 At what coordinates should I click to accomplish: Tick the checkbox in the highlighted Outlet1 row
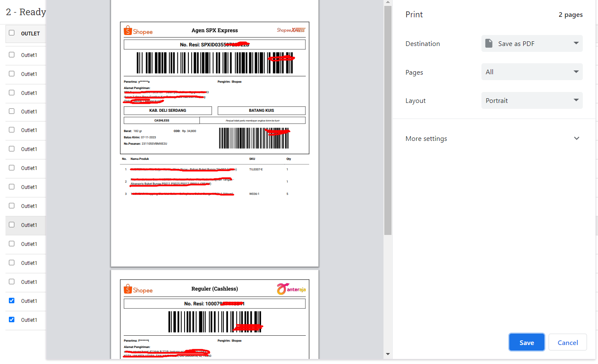11,225
